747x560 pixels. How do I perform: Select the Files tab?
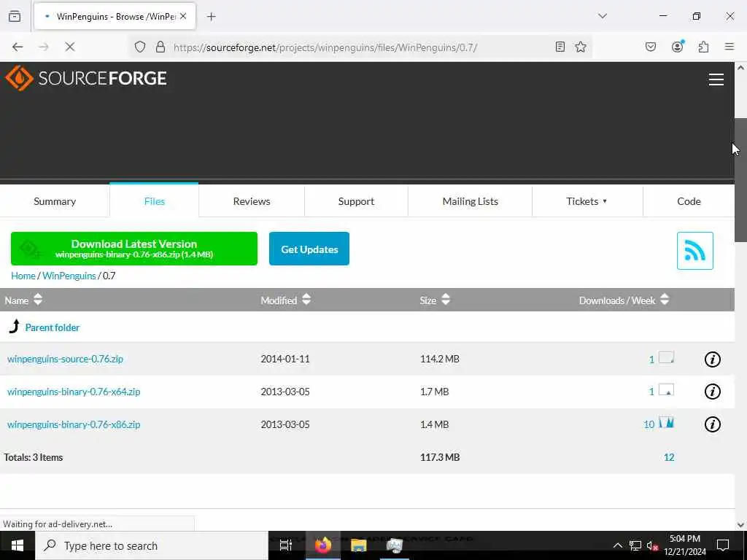point(155,201)
